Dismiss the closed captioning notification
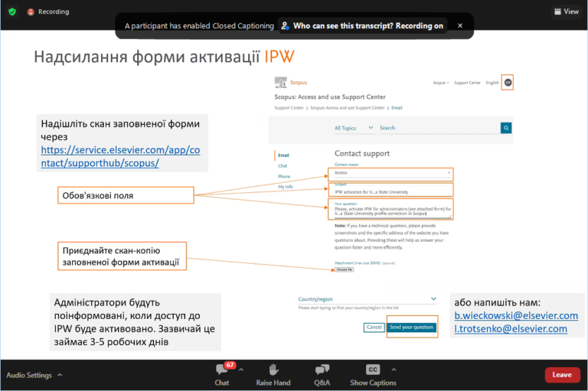 pos(460,25)
